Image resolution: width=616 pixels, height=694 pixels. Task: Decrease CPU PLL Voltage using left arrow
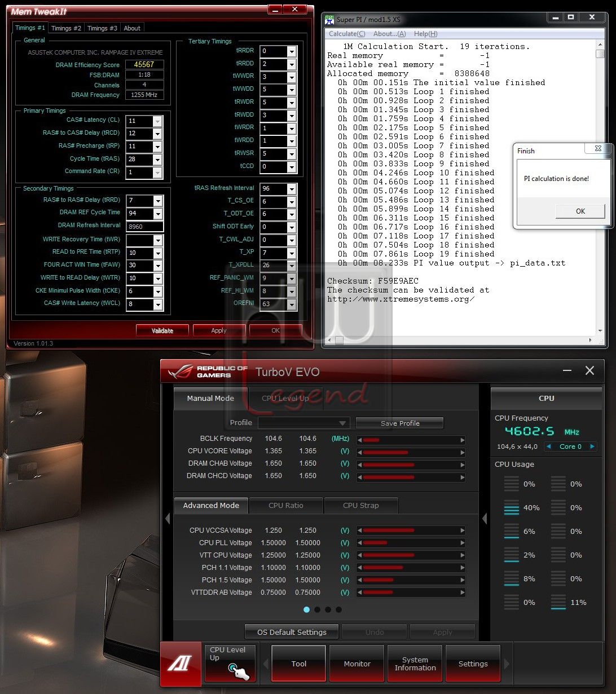click(x=359, y=543)
